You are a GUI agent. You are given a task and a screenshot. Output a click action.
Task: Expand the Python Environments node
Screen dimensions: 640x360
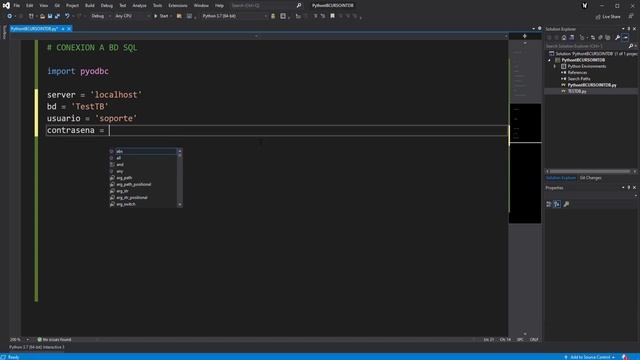pyautogui.click(x=555, y=66)
